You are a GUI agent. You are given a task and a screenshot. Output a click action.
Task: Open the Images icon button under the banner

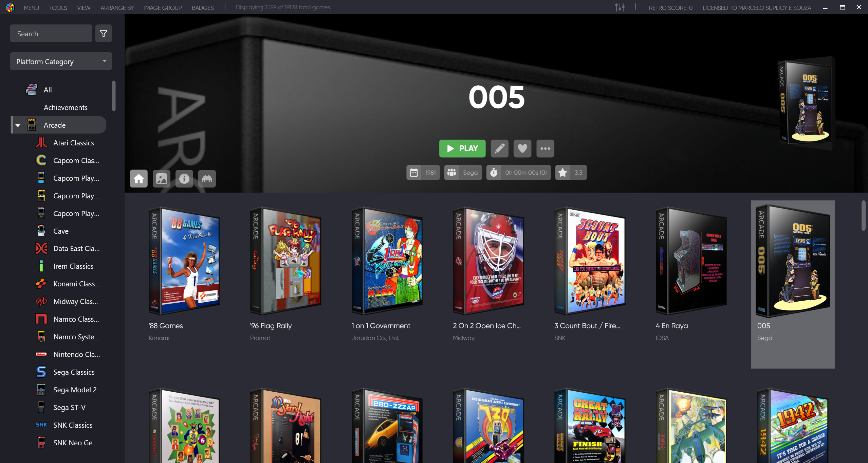tap(162, 179)
